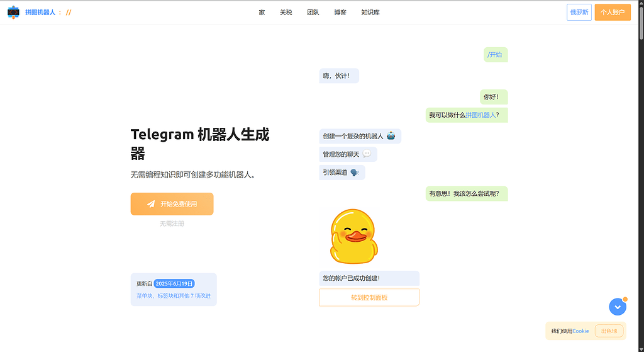Click the 您的帐户已成功创建！ message
The width and height of the screenshot is (644, 352).
coord(369,278)
